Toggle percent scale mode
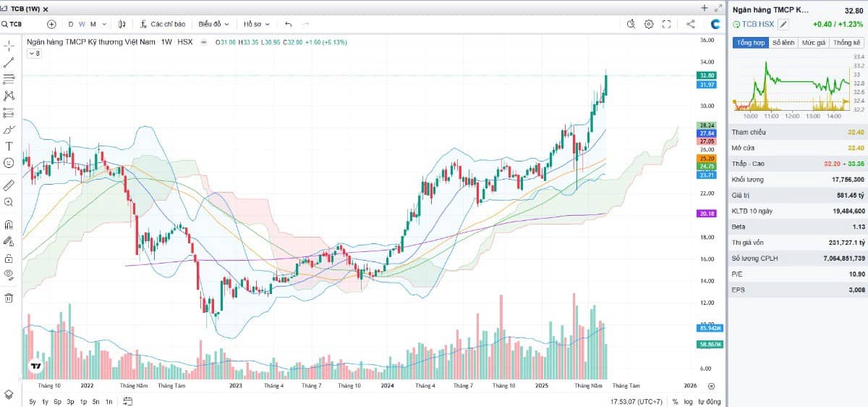Viewport: 868px width, 407px height. [x=675, y=401]
